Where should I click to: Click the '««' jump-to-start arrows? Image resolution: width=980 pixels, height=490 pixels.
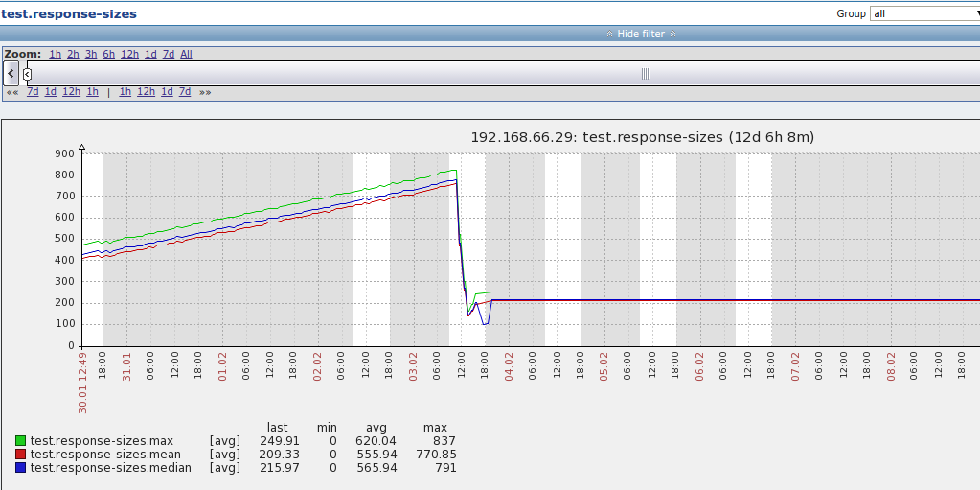click(12, 92)
